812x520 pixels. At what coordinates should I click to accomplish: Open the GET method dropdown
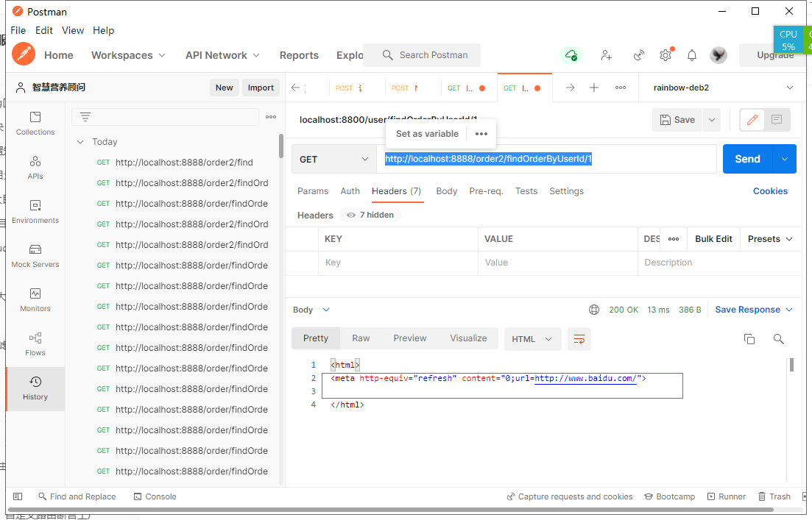(334, 159)
